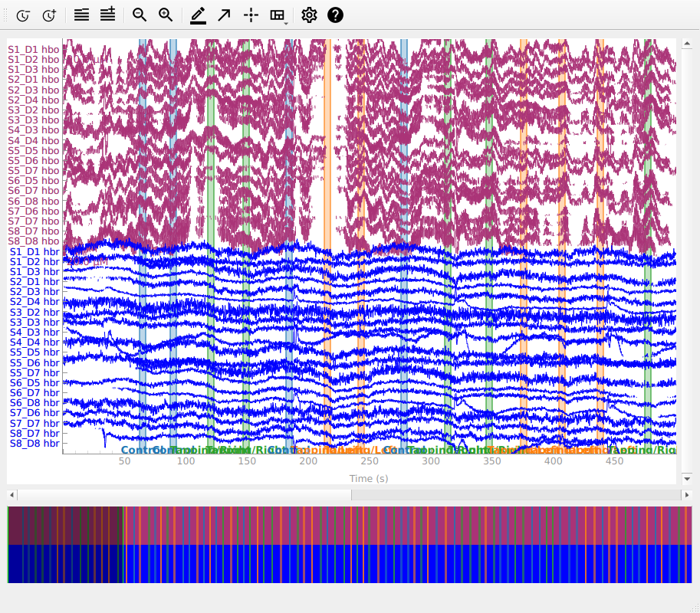Click the diagonal arrow toolbar icon

(224, 15)
